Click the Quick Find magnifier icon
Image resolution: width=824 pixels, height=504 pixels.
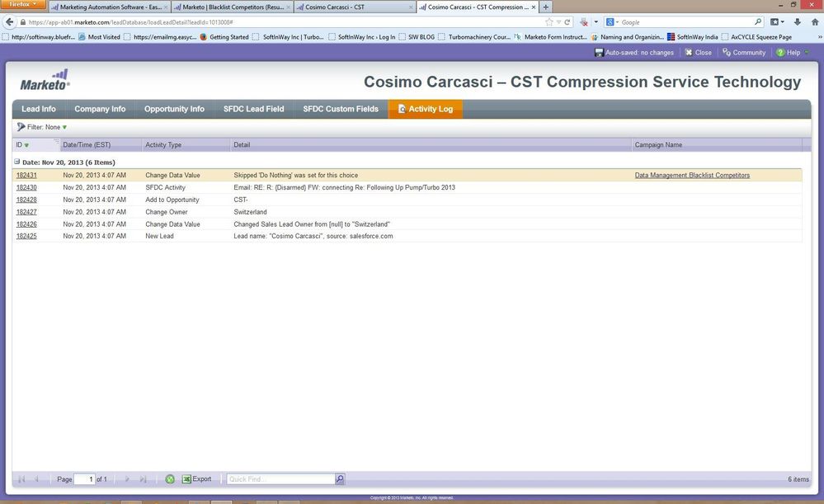tap(340, 479)
